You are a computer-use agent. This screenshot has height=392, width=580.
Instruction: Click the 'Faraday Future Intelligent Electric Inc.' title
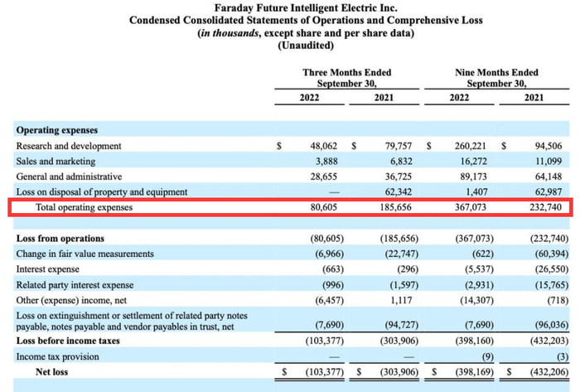[x=306, y=7]
